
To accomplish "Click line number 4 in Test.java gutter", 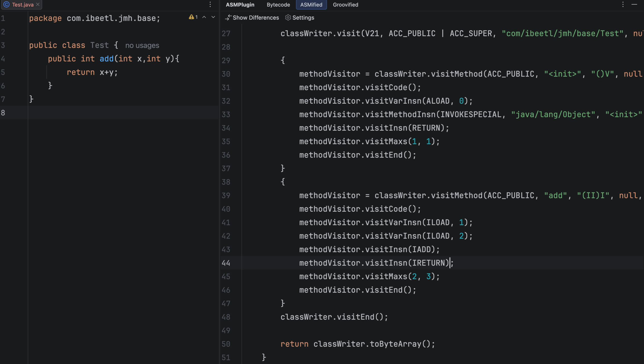I will (x=3, y=59).
